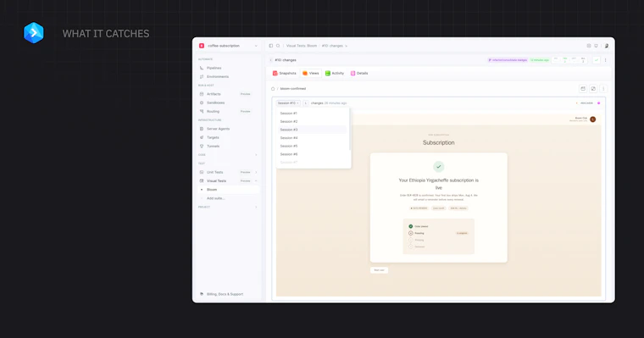Click the user avatar in top right
This screenshot has height=338, width=644.
click(x=607, y=46)
